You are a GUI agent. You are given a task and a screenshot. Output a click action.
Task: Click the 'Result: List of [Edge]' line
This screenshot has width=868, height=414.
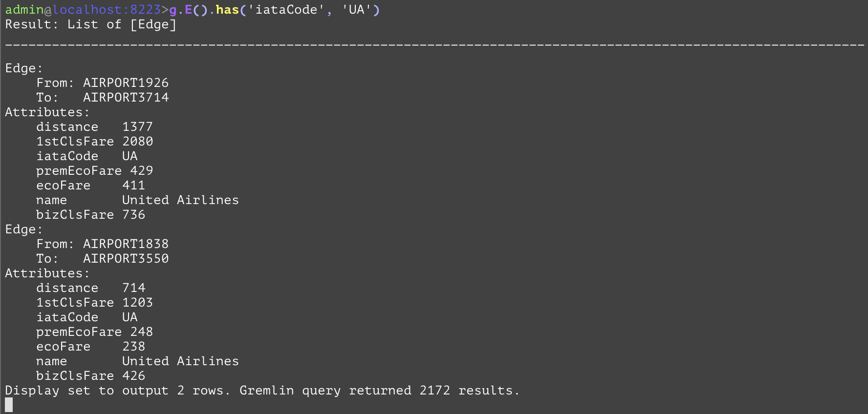90,24
